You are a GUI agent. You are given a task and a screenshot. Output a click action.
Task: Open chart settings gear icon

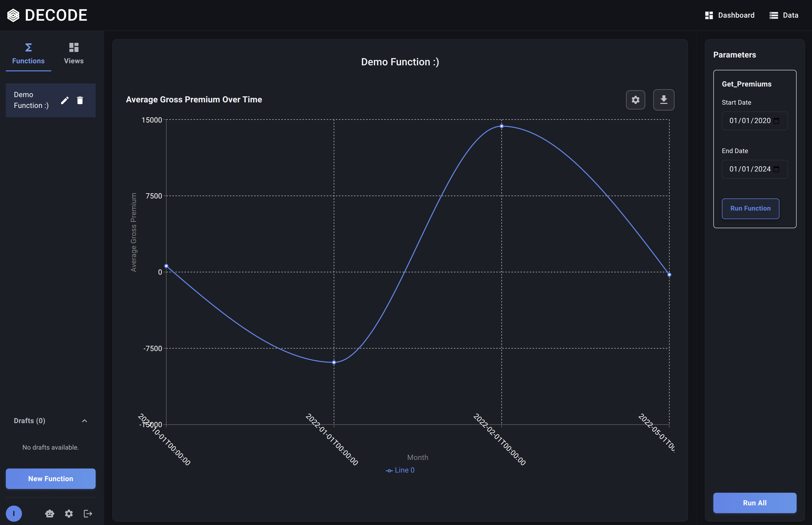click(x=635, y=100)
